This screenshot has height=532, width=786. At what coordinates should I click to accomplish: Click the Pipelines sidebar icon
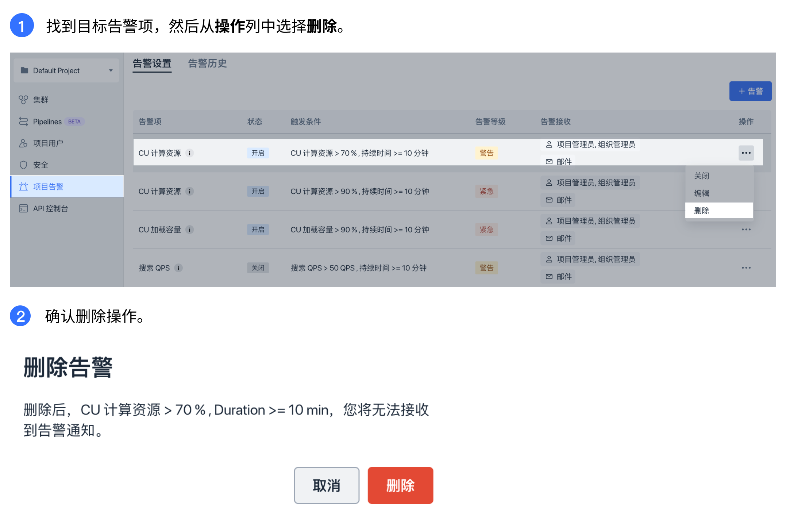(23, 122)
